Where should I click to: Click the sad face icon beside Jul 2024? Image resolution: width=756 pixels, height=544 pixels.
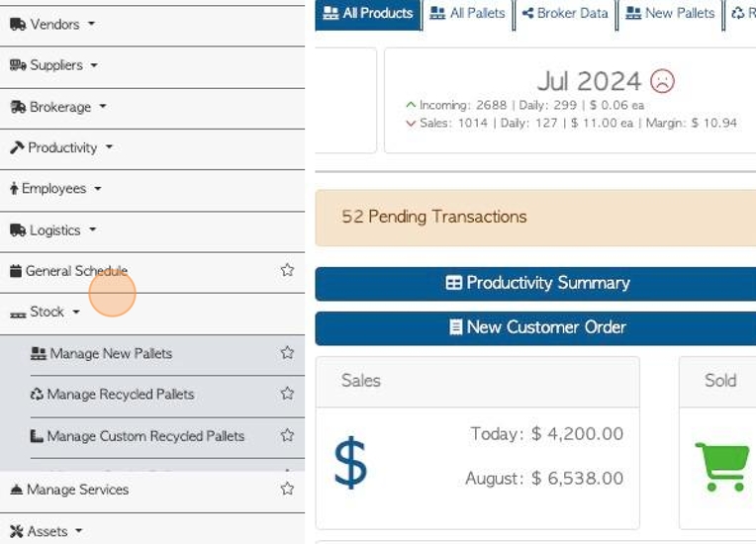pos(662,81)
